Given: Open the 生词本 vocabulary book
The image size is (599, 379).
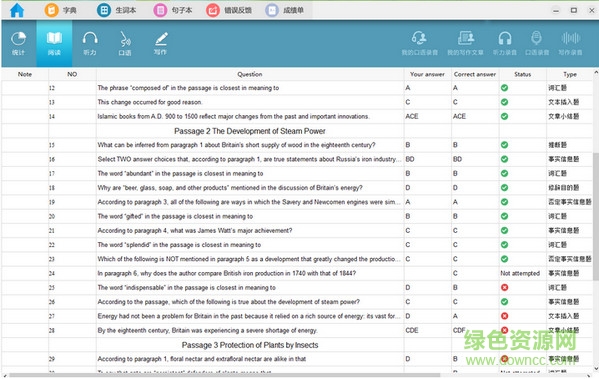Looking at the screenshot, I should click(116, 10).
